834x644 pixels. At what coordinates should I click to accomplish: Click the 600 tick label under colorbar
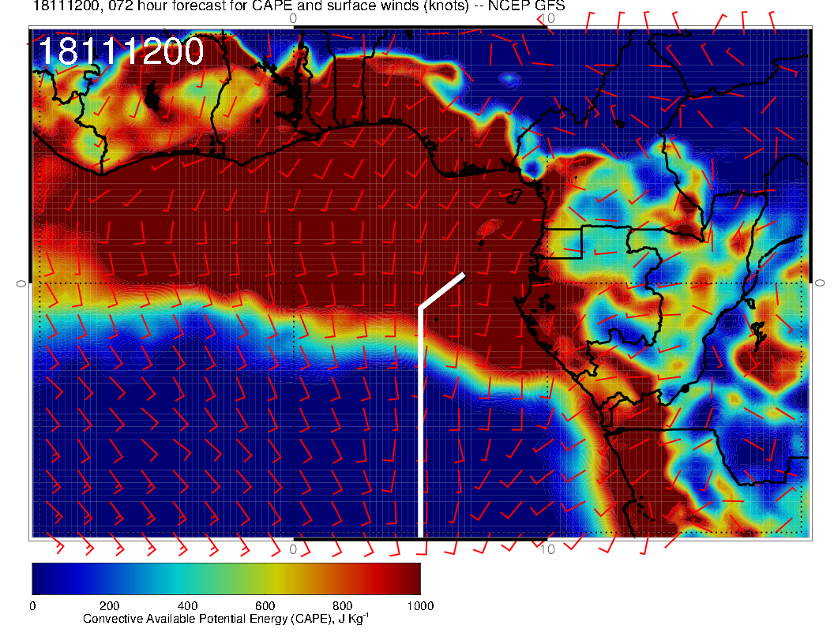pyautogui.click(x=265, y=606)
